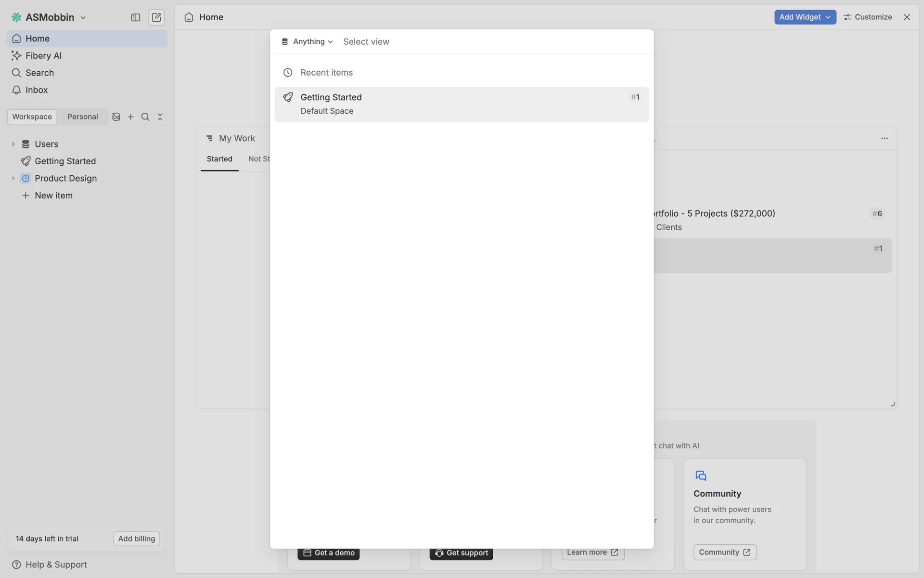
Task: Switch to the Personal sidebar tab
Action: pyautogui.click(x=82, y=117)
